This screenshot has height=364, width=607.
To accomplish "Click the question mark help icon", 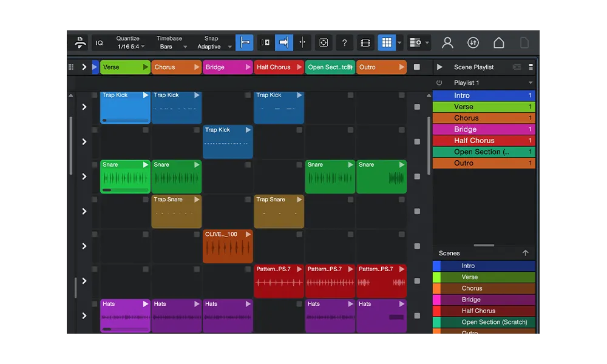I will click(x=344, y=42).
